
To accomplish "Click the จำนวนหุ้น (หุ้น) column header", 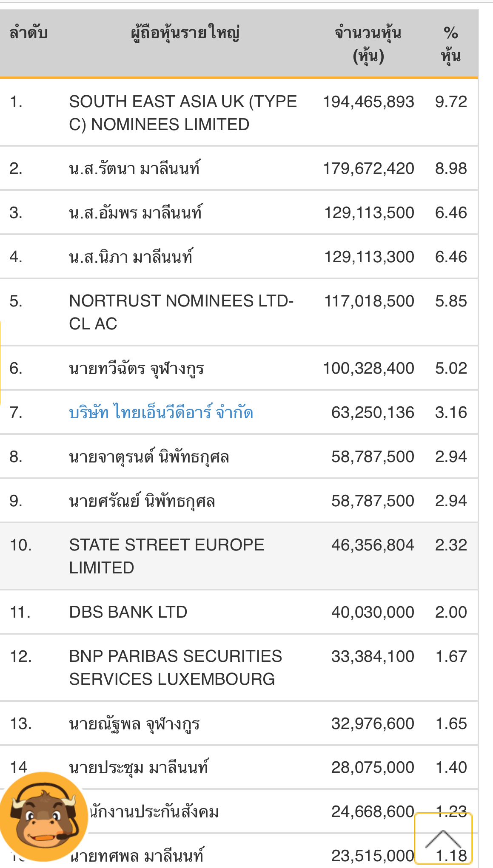I will (x=368, y=44).
